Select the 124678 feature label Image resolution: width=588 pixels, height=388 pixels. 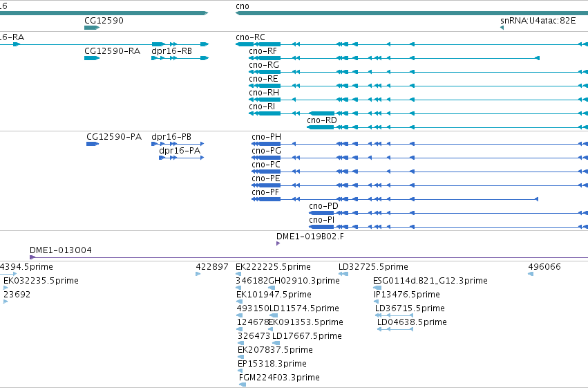click(253, 322)
